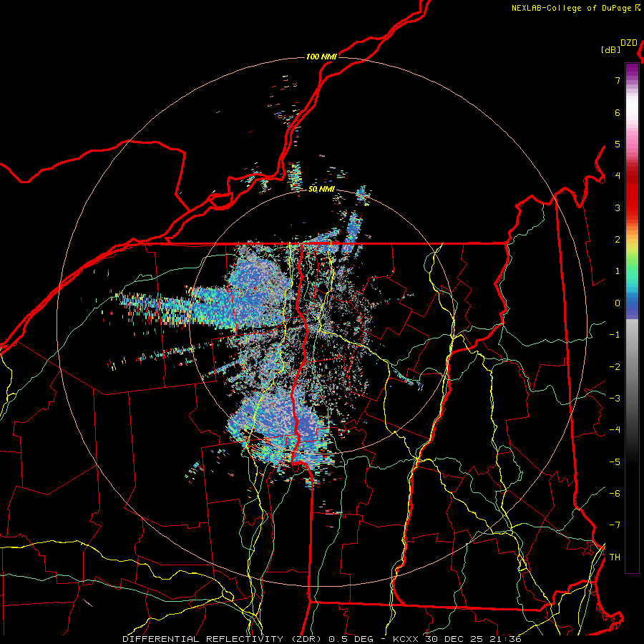The height and width of the screenshot is (644, 644).
Task: Click the NEXLAB-College of DuPage credit text
Action: pyautogui.click(x=572, y=8)
